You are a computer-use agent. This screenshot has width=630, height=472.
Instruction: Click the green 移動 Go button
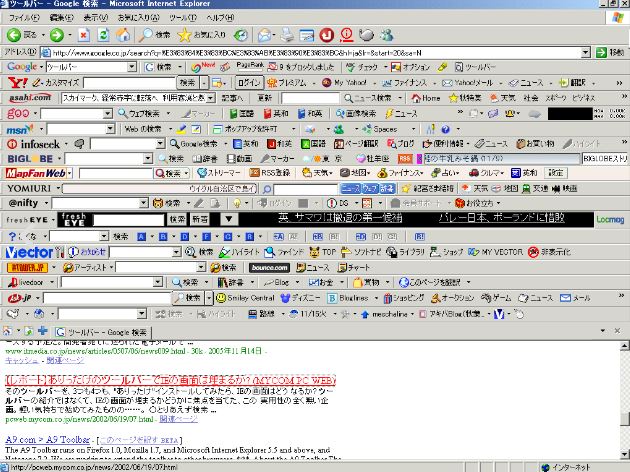pos(610,52)
